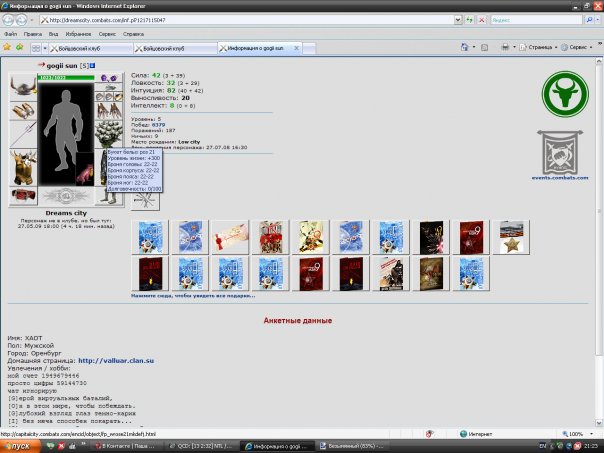Open the Favorites Center star icon
Image resolution: width=604 pixels, height=453 pixels.
[x=7, y=47]
